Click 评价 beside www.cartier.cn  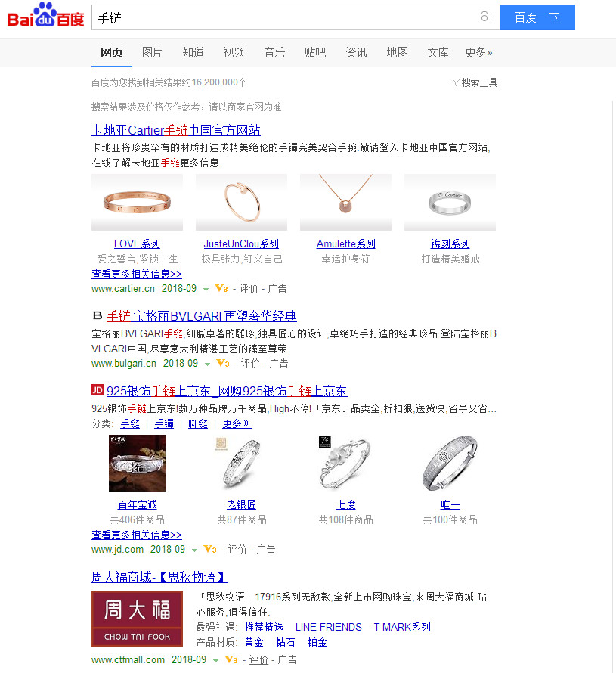click(249, 288)
